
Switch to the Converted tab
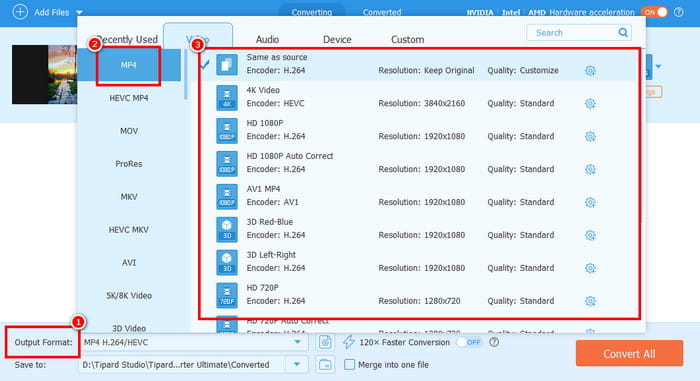pyautogui.click(x=382, y=12)
